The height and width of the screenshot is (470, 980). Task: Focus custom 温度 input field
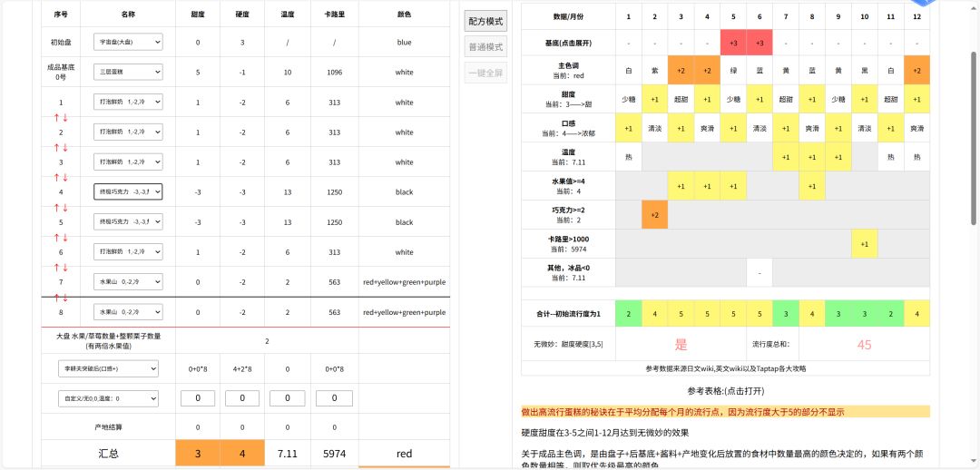(x=288, y=398)
